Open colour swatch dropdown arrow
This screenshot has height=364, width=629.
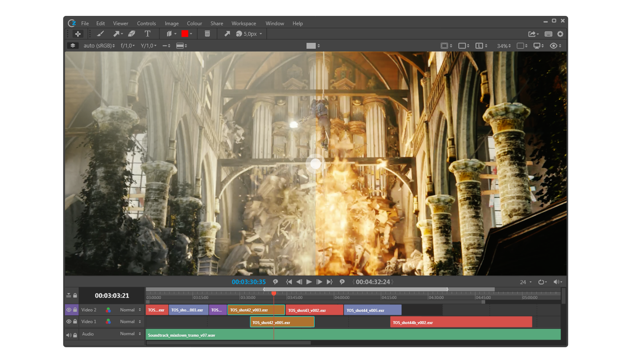tap(191, 34)
